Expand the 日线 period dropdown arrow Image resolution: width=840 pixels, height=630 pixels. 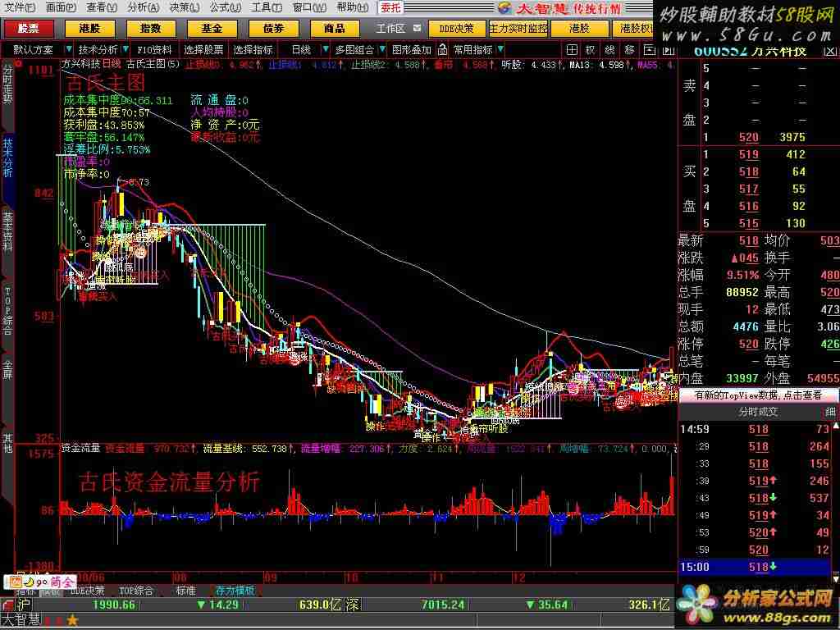325,49
